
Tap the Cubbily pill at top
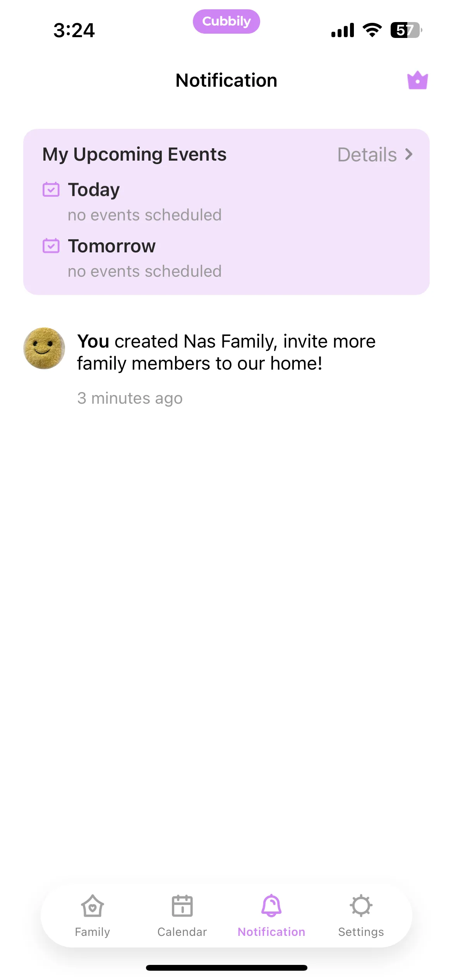coord(226,21)
